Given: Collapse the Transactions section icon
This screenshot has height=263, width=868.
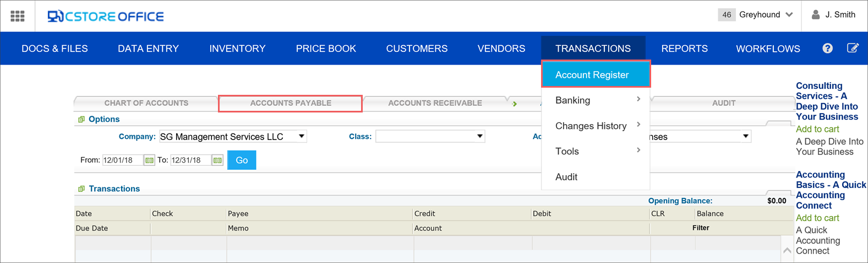Looking at the screenshot, I should coord(81,189).
